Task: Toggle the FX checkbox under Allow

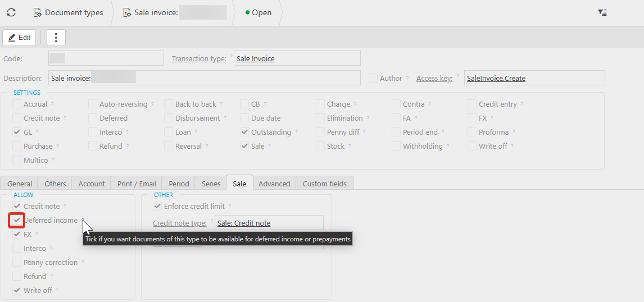Action: [17, 234]
